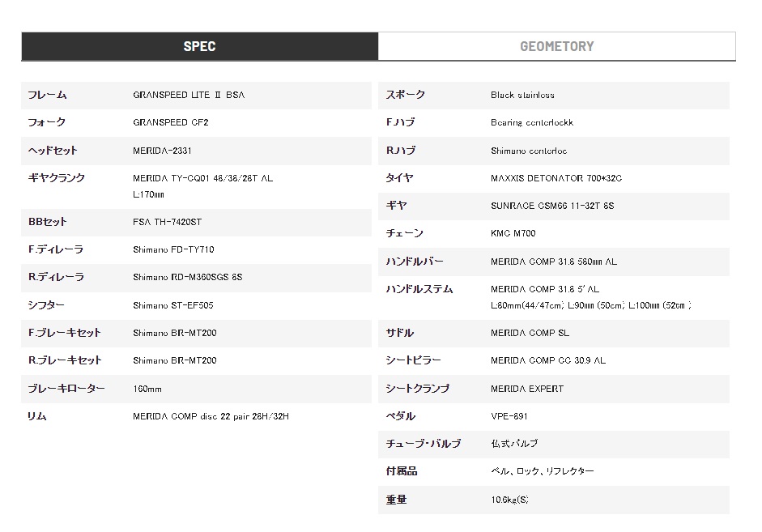762x532 pixels.
Task: Select the タイヤ label
Action: point(399,178)
